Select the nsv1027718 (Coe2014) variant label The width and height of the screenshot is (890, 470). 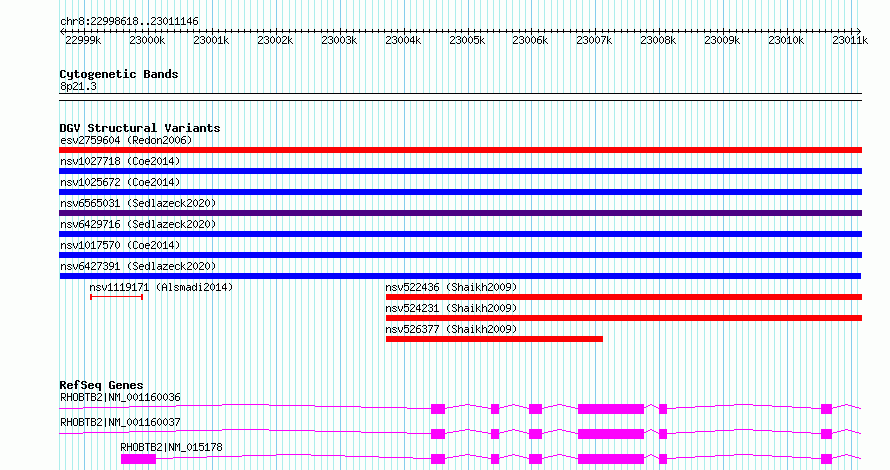pos(120,161)
